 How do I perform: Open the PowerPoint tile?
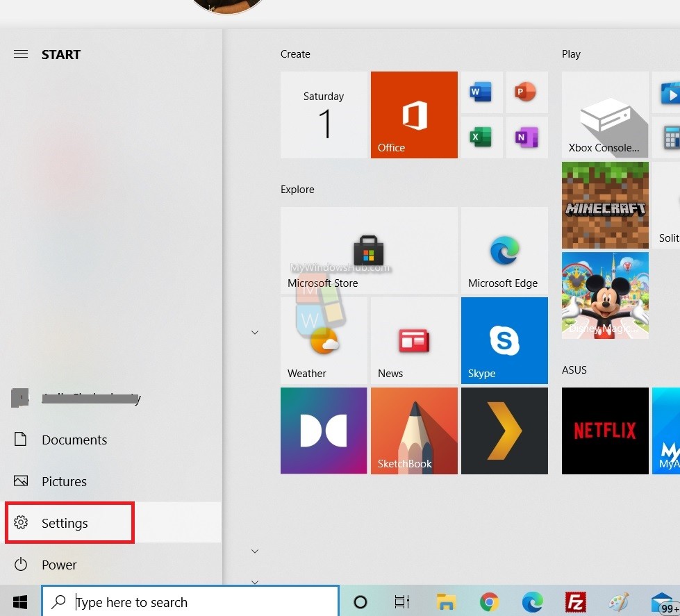pyautogui.click(x=527, y=92)
